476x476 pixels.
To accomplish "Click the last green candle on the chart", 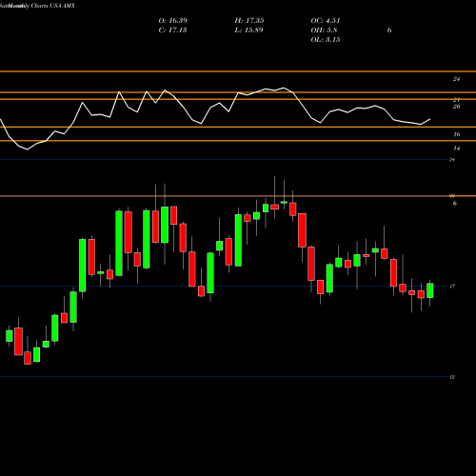I will (430, 290).
